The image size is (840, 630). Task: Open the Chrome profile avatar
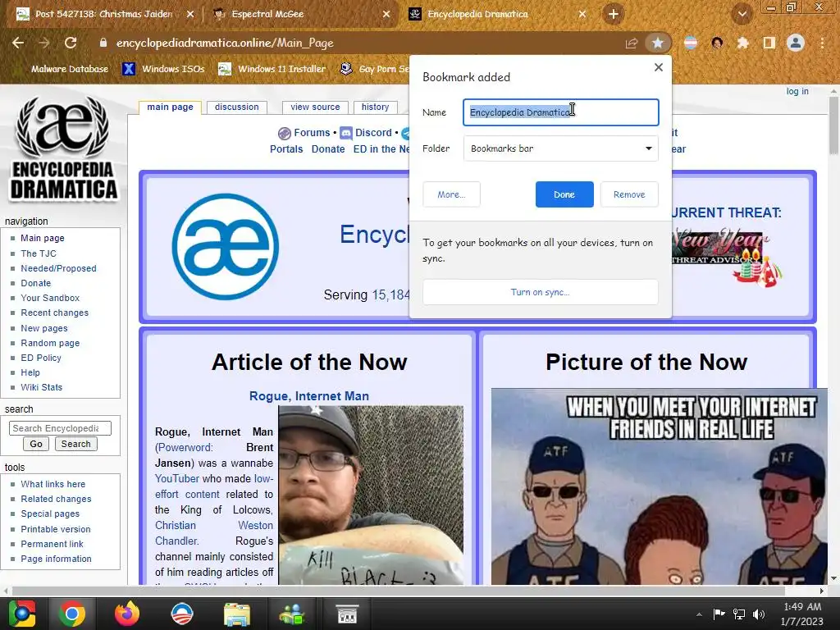click(x=796, y=43)
